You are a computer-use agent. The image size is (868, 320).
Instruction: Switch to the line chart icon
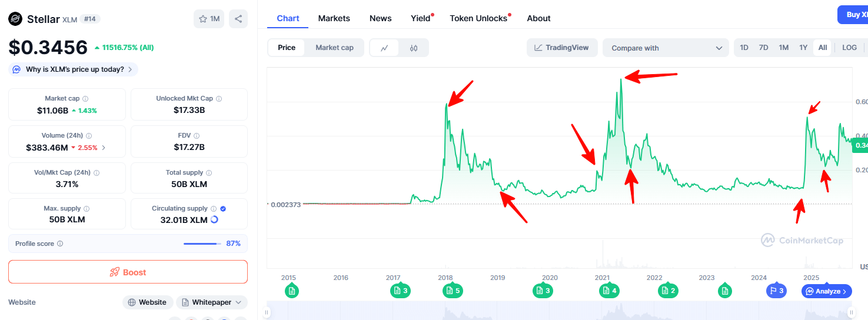coord(384,48)
